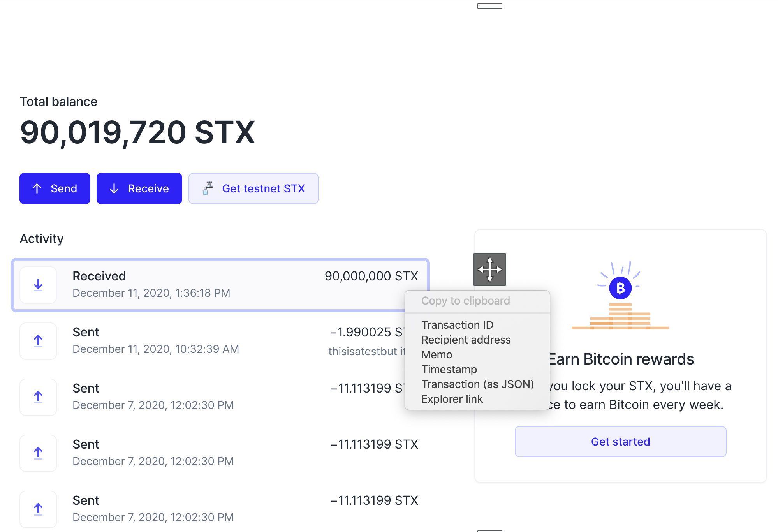Viewport: 778px width, 532px height.
Task: Select Explorer link in the copy menu
Action: [452, 398]
